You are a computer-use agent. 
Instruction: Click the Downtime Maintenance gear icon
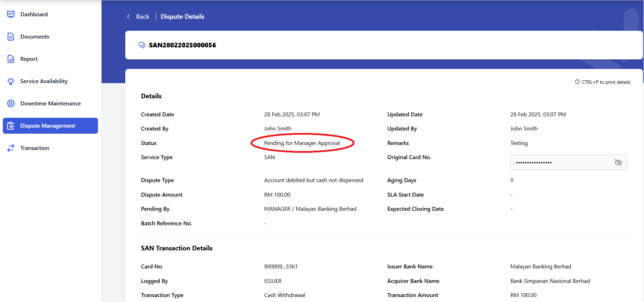point(11,104)
